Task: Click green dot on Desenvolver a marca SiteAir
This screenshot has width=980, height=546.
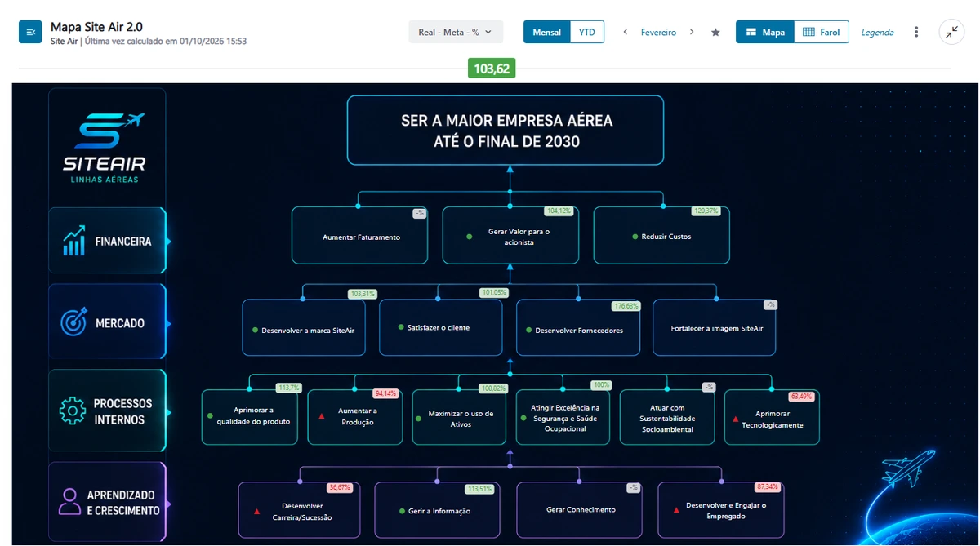Action: (x=254, y=331)
